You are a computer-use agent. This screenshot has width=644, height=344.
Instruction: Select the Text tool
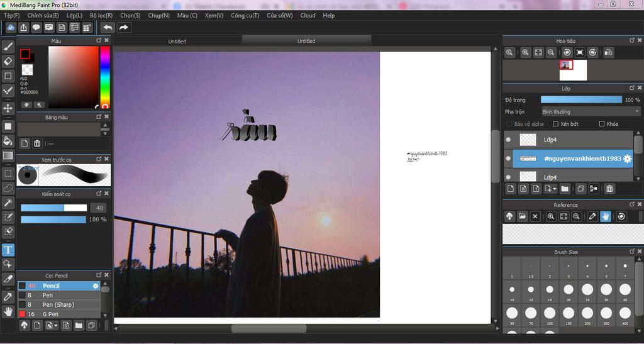tap(8, 250)
